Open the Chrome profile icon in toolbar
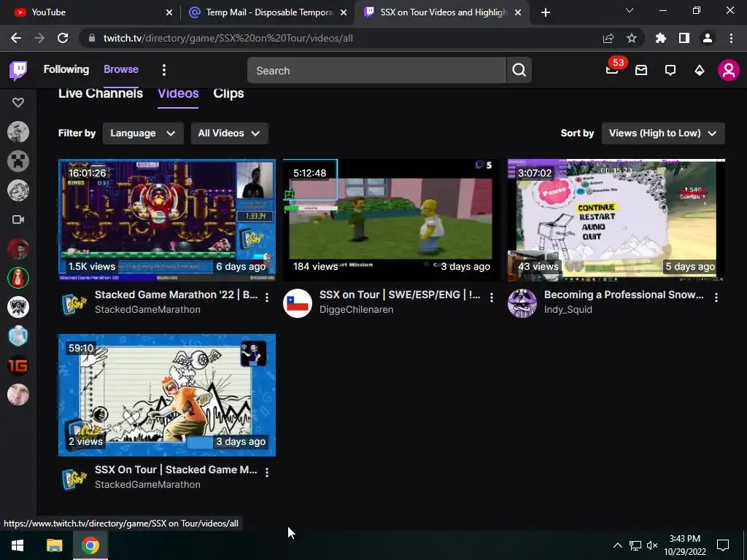Image resolution: width=747 pixels, height=560 pixels. (x=708, y=38)
